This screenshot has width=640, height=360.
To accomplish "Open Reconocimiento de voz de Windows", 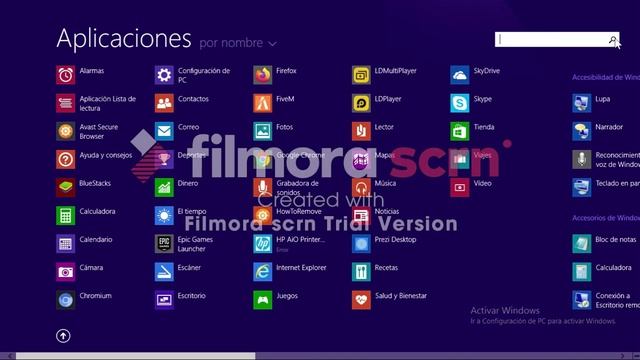I will [582, 160].
